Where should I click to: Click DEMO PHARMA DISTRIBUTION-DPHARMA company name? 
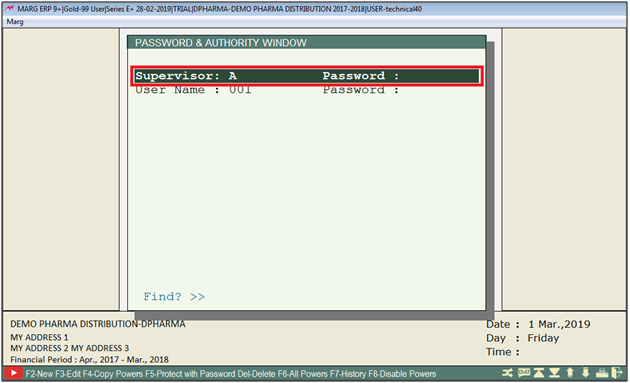(x=98, y=324)
